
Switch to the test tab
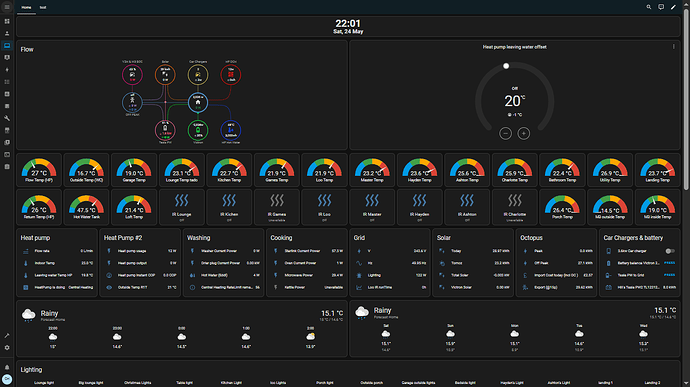tap(43, 7)
